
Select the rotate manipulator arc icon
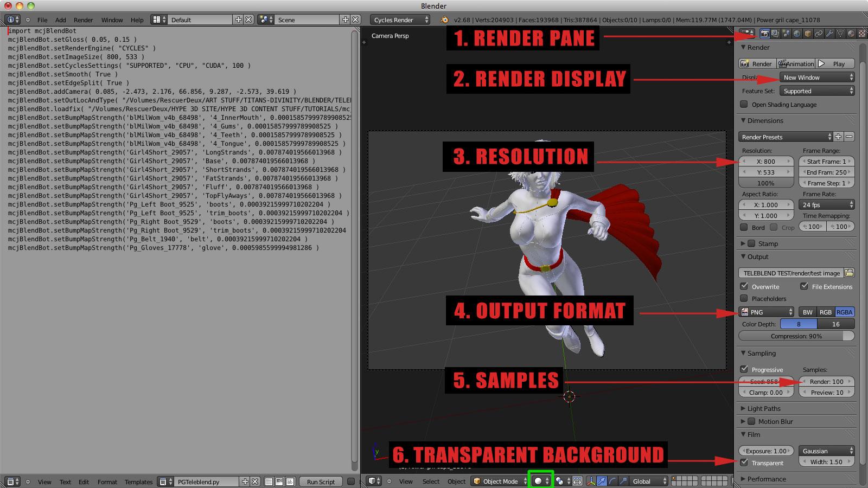(612, 481)
